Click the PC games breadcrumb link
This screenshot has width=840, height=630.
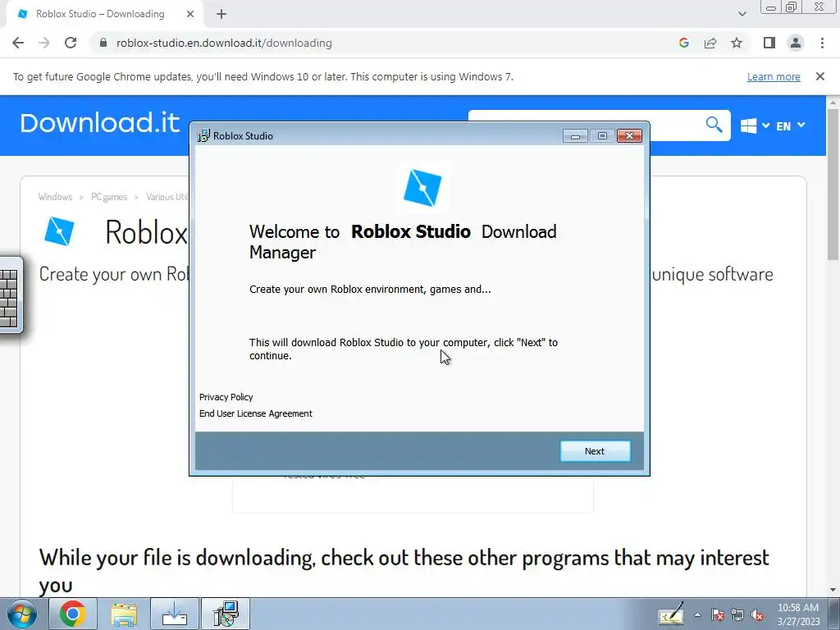click(x=109, y=197)
